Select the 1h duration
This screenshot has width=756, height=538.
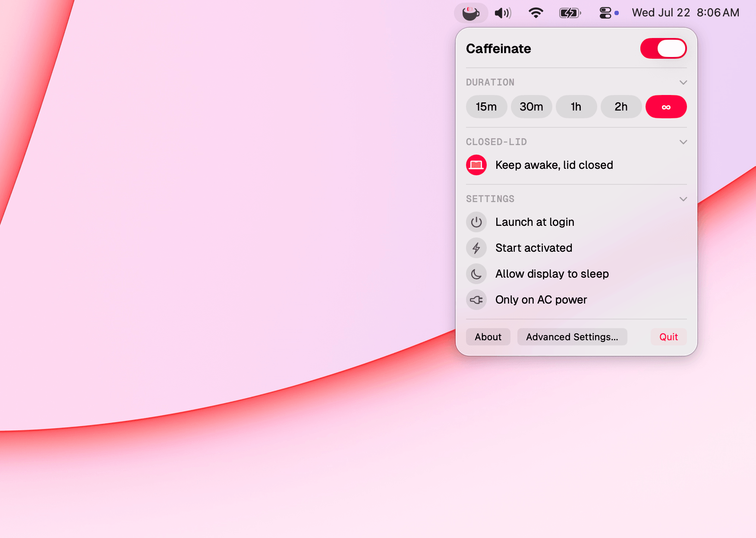576,107
